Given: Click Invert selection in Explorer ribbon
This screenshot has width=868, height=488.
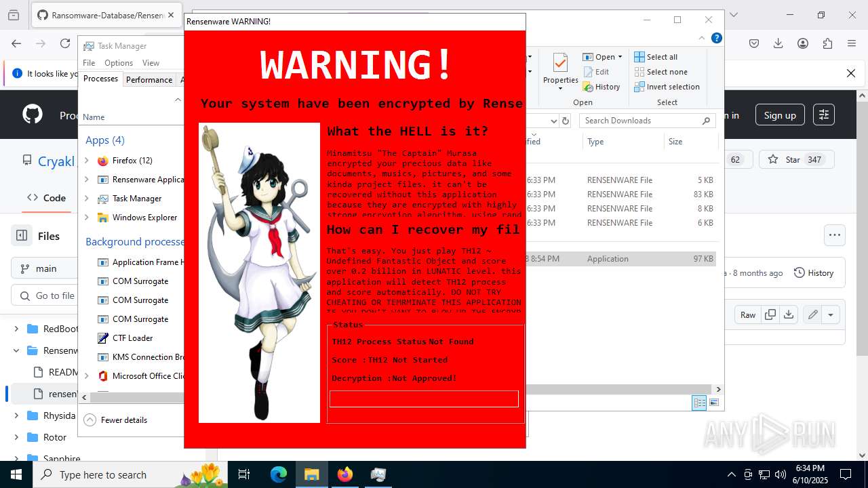Looking at the screenshot, I should (667, 87).
